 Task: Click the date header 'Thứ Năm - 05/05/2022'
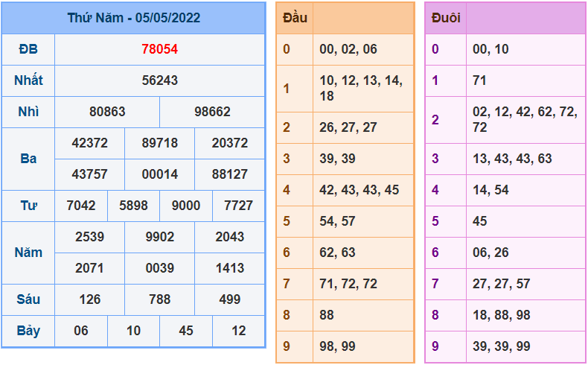(133, 18)
